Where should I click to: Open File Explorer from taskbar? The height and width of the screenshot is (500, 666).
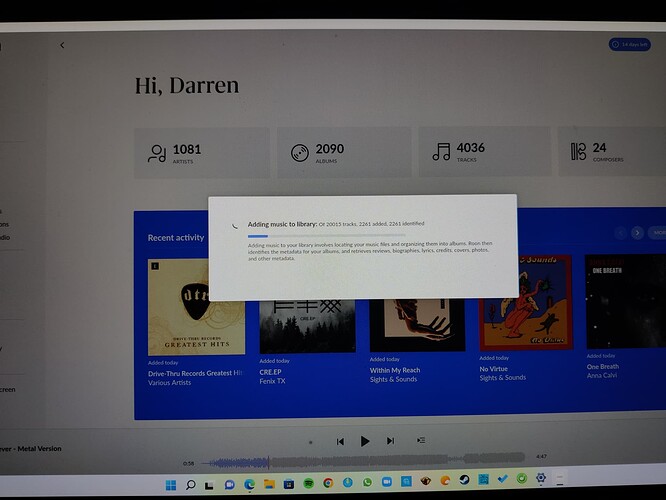[x=269, y=484]
